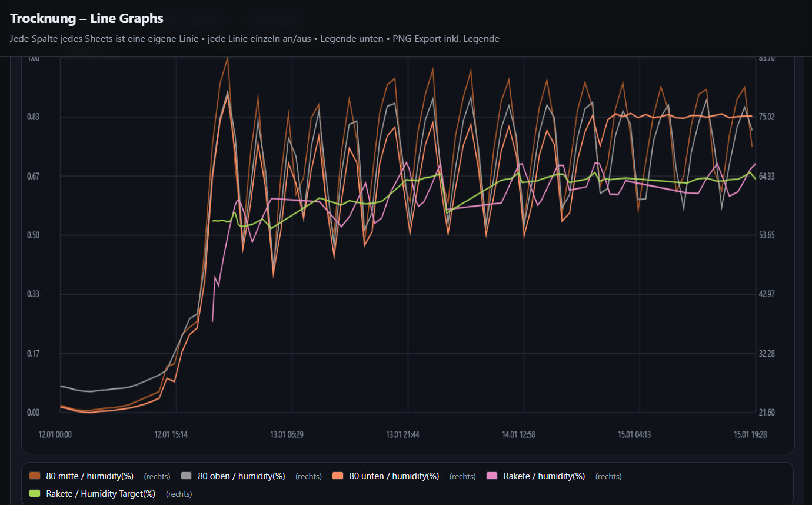Screen dimensions: 812x505
Task: Click "(rechts)" tag after Rakete Humidity Target
Action: tap(179, 494)
